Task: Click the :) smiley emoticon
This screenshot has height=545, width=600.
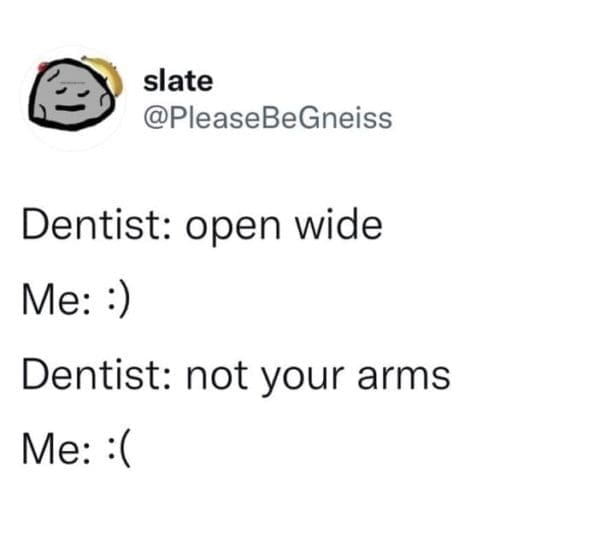Action: [x=119, y=300]
